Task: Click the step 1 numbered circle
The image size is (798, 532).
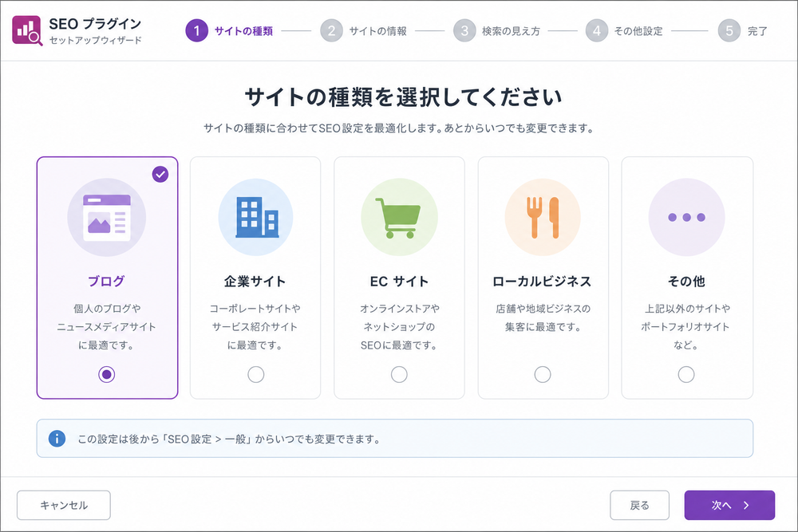Action: click(196, 30)
